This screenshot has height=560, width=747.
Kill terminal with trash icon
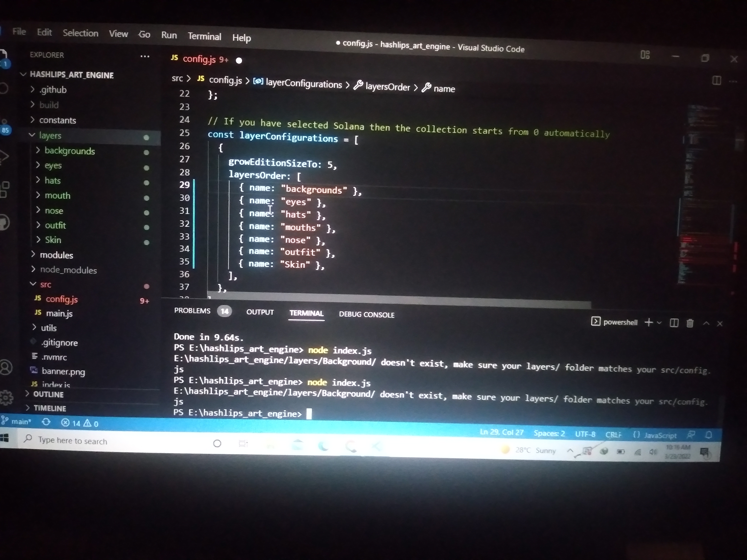pyautogui.click(x=690, y=323)
